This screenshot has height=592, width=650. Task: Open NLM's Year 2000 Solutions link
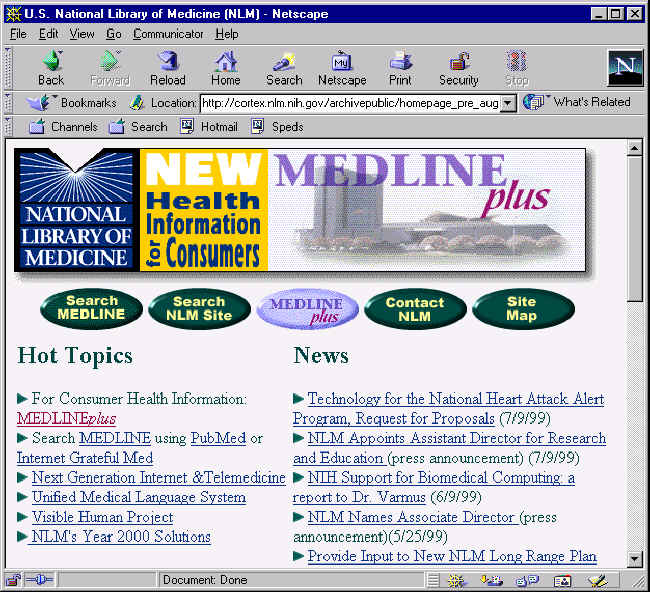119,536
